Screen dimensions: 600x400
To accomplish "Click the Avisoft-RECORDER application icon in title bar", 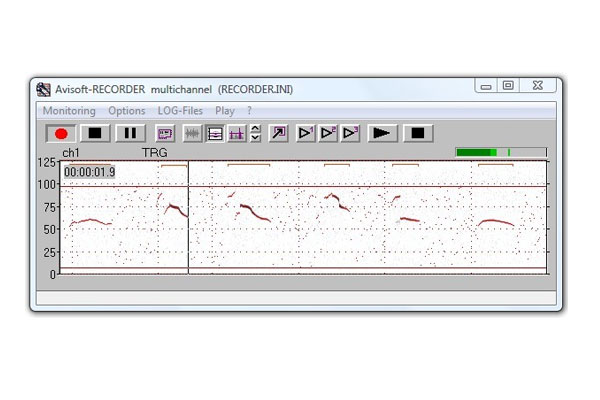I will (x=43, y=90).
